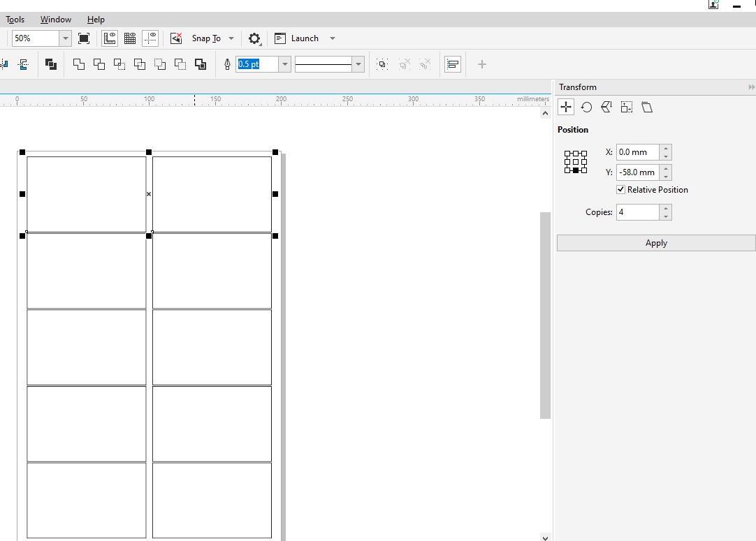This screenshot has width=756, height=541.
Task: Select center anchor point in position grid
Action: point(576,162)
